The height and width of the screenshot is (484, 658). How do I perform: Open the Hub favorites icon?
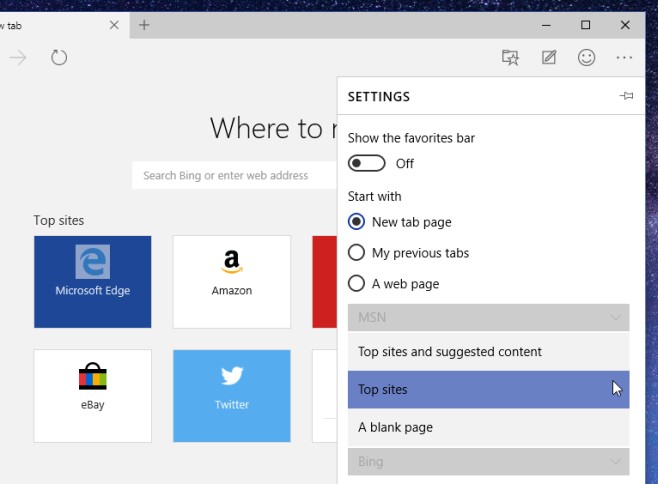click(x=510, y=58)
